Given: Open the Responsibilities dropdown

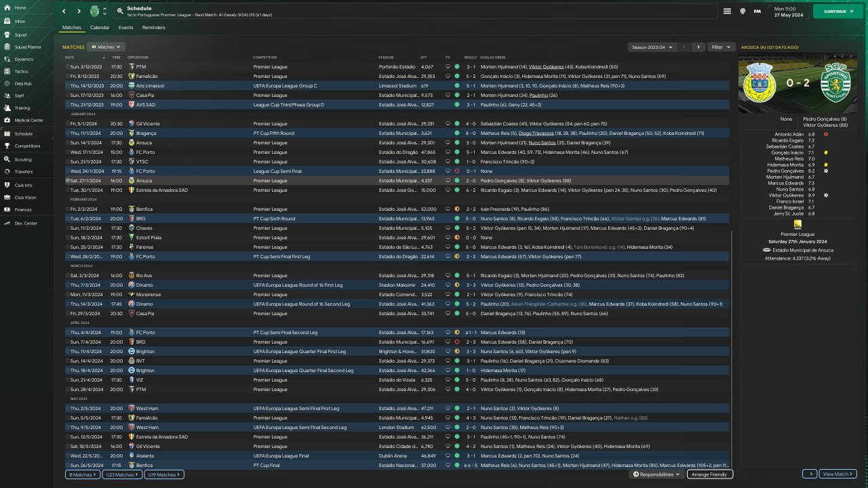Looking at the screenshot, I should point(656,474).
